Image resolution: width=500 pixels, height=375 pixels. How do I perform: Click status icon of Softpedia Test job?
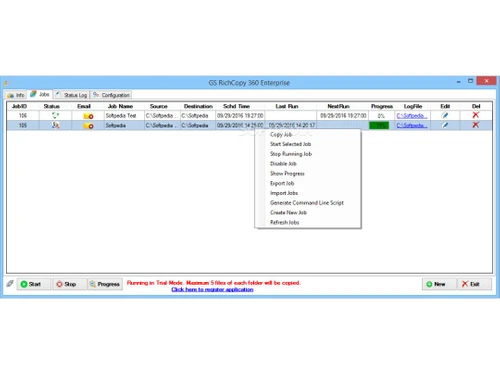coord(55,116)
